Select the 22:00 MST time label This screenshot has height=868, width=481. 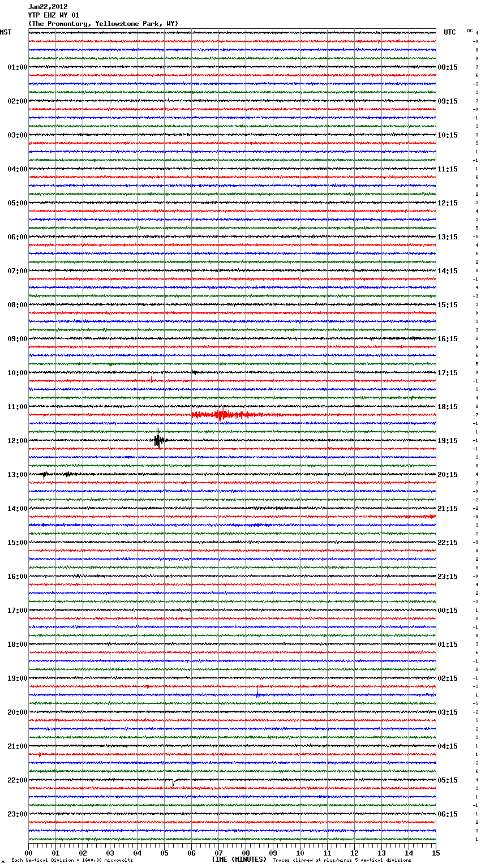18,780
